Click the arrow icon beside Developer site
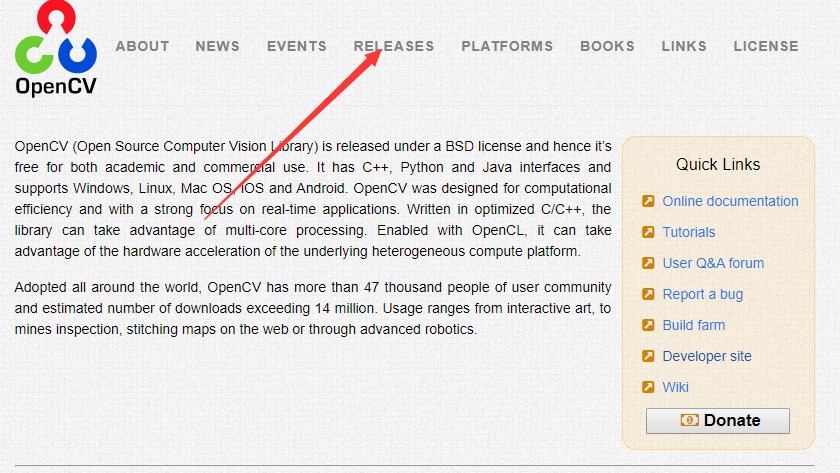This screenshot has width=840, height=473. (x=648, y=356)
